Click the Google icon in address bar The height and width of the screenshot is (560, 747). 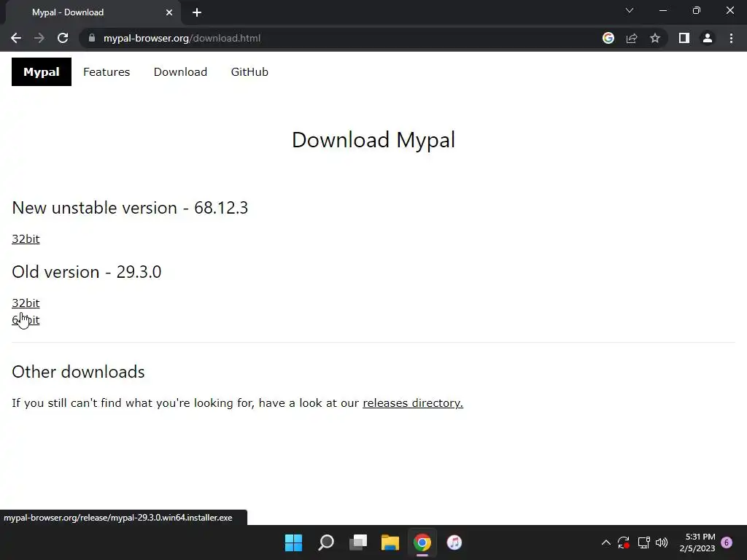click(608, 38)
